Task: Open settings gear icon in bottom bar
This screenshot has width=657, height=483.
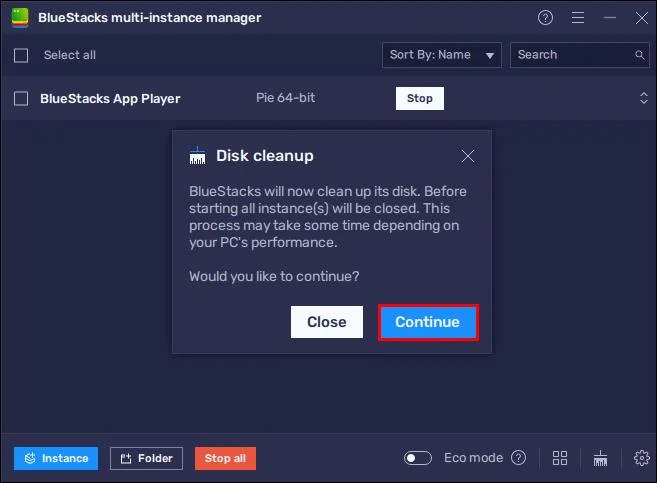Action: pos(641,458)
